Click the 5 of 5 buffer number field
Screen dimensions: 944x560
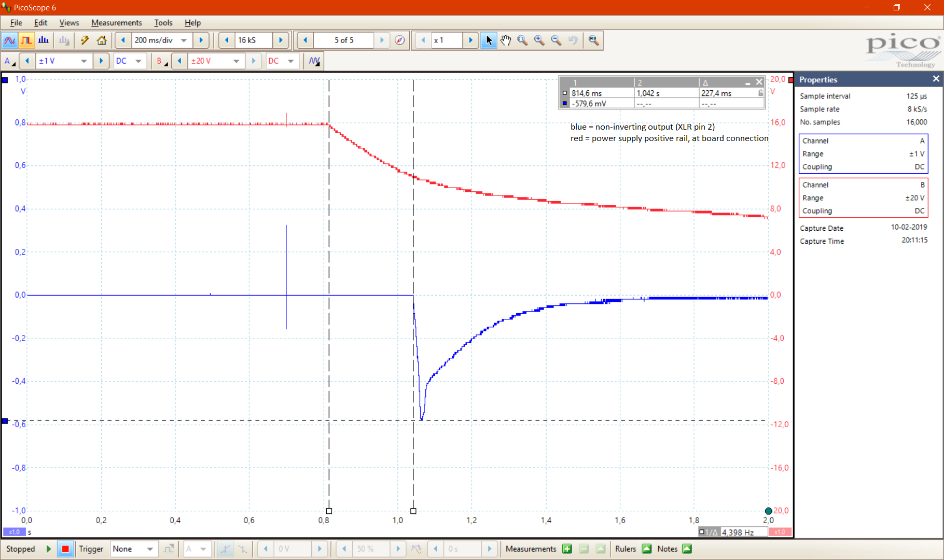click(x=344, y=40)
